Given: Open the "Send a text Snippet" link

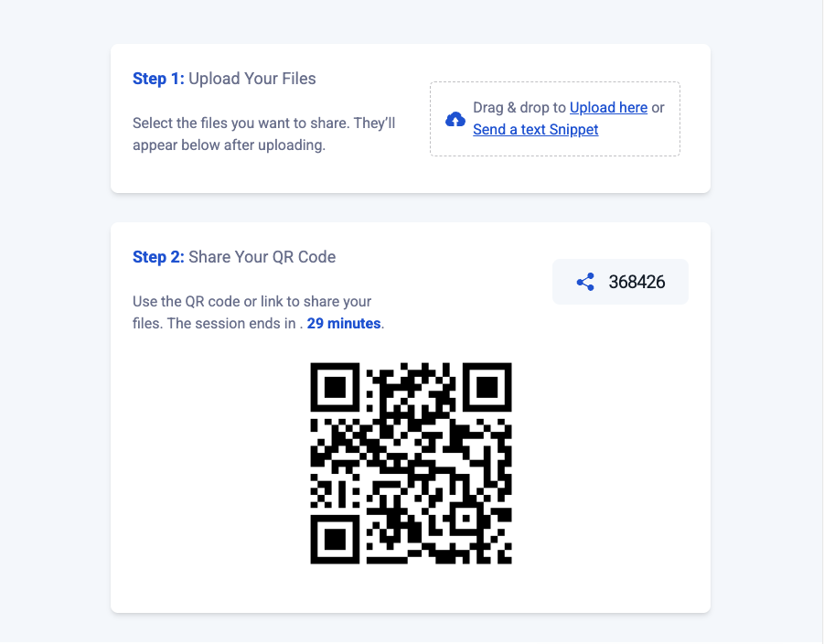Looking at the screenshot, I should [x=535, y=130].
